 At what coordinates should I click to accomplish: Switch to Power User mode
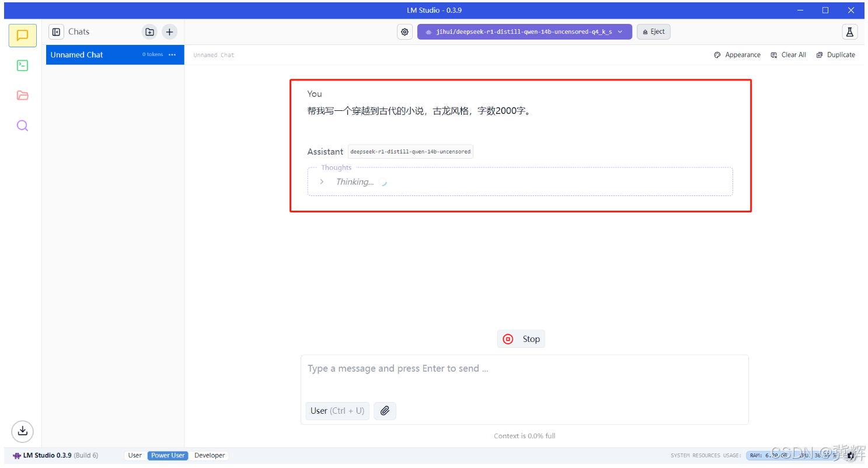168,456
